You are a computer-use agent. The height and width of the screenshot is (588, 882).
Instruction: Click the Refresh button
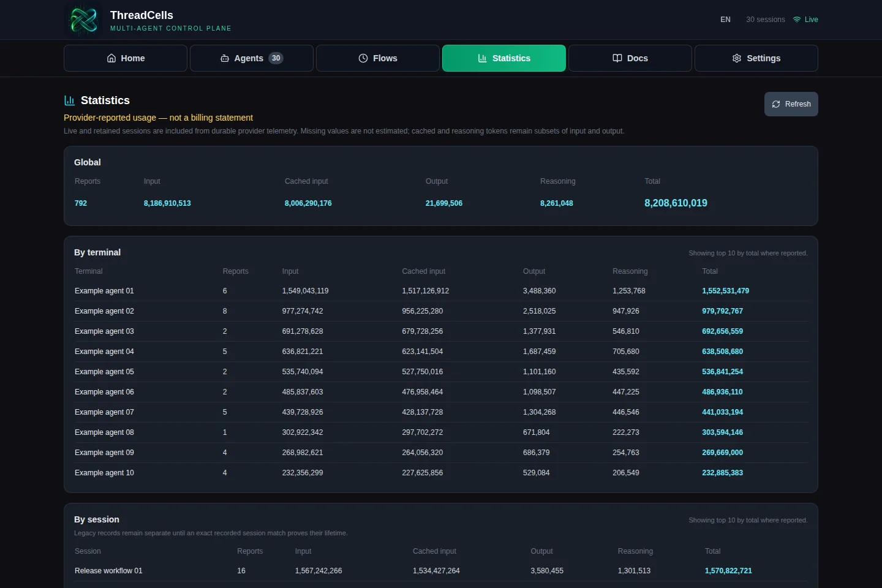point(791,104)
